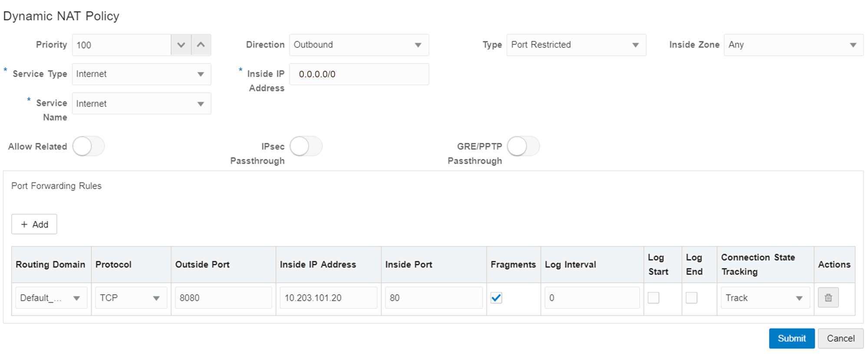Open the Protocol dropdown showing TCP

[x=131, y=298]
